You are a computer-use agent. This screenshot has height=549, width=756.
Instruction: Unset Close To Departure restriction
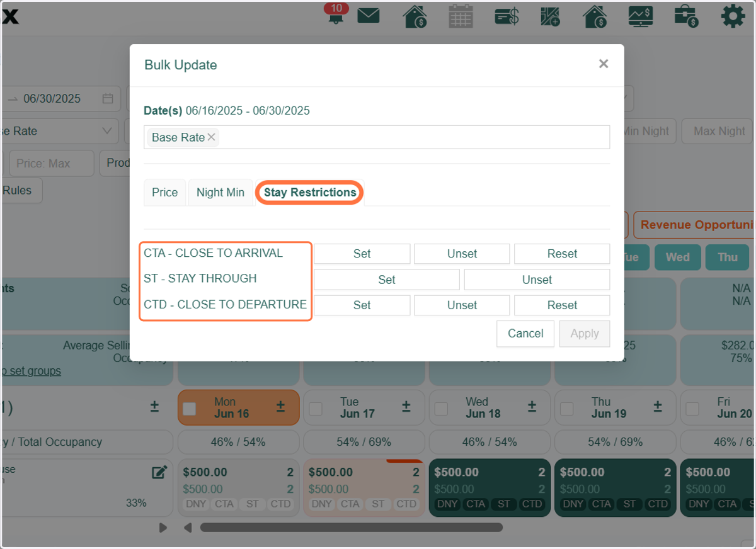click(x=462, y=305)
